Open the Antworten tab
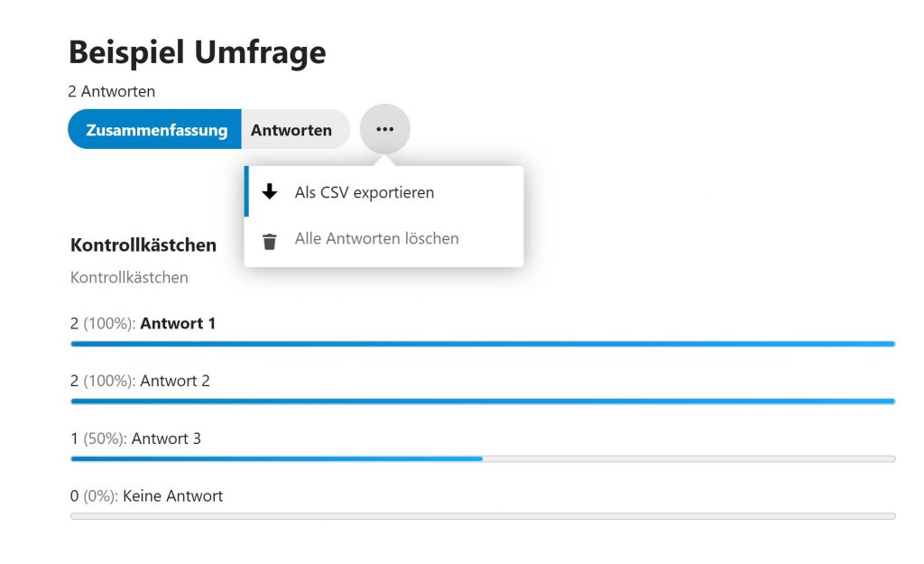The width and height of the screenshot is (924, 564). coord(291,130)
